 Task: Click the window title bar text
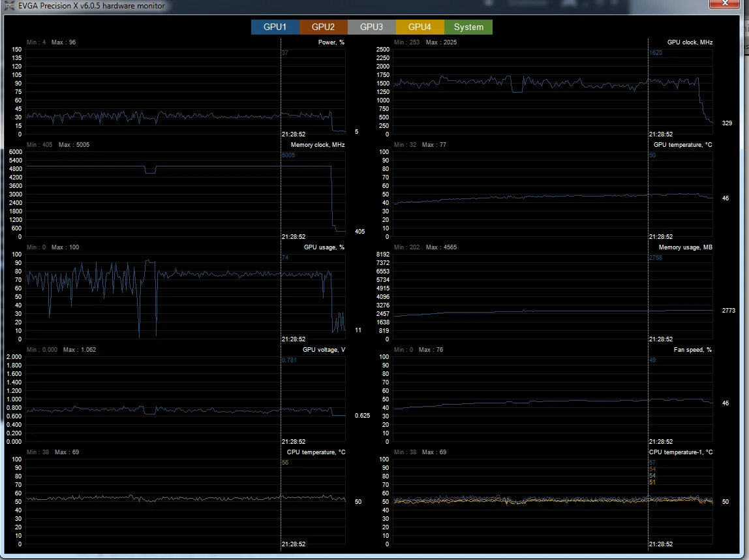[92, 6]
